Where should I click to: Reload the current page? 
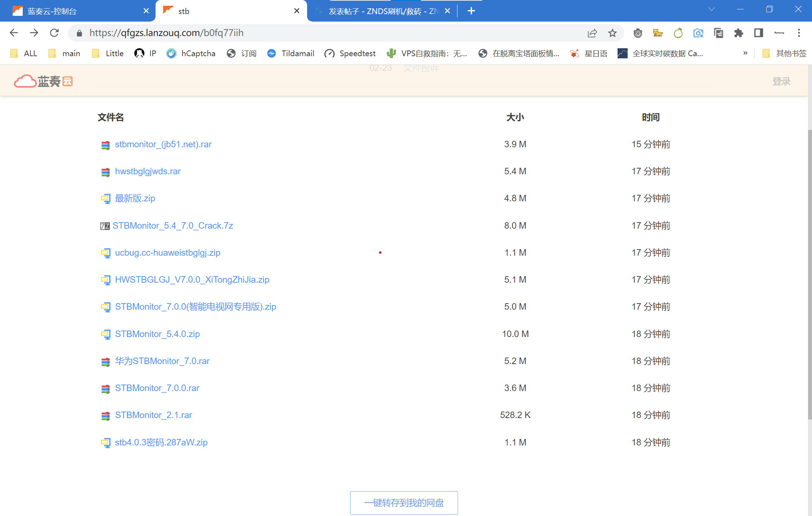click(54, 33)
